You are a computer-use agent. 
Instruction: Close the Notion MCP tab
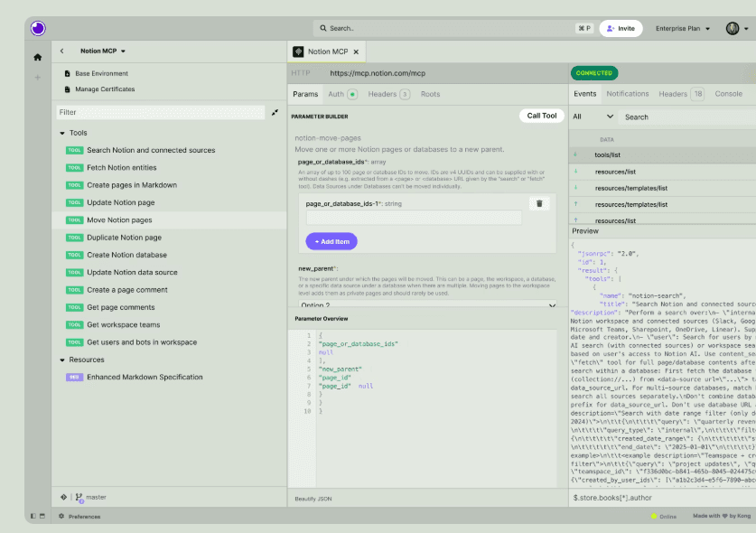point(356,51)
